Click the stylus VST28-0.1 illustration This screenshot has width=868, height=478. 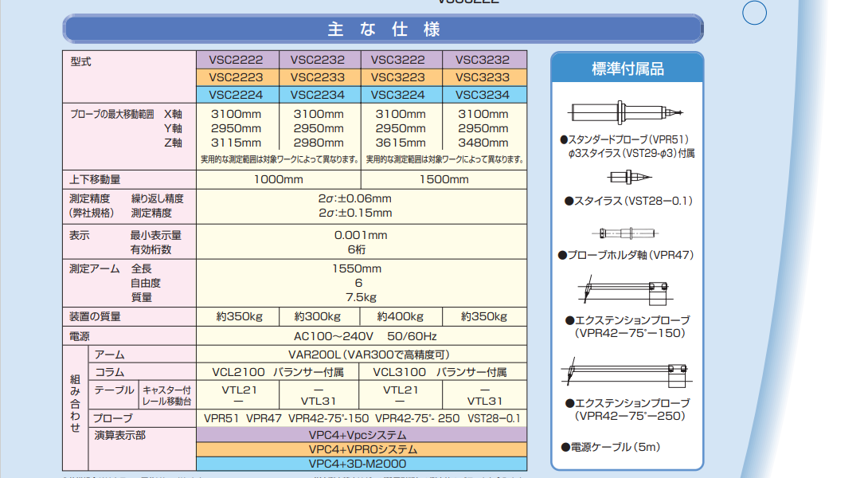629,177
